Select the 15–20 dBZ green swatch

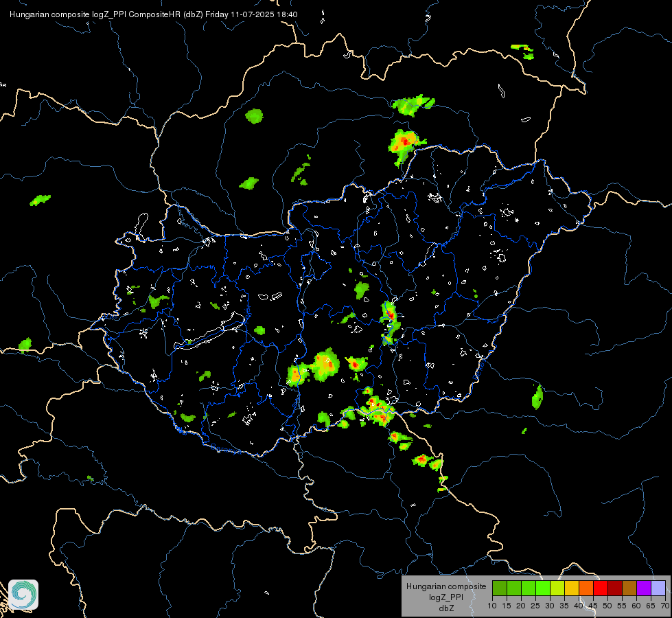coord(514,588)
